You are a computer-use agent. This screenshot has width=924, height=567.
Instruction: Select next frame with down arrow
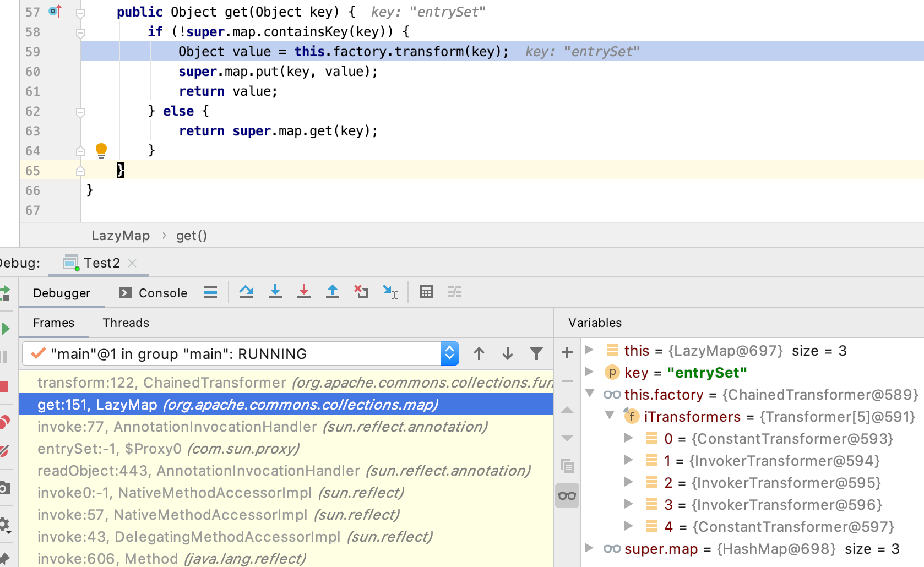click(508, 353)
